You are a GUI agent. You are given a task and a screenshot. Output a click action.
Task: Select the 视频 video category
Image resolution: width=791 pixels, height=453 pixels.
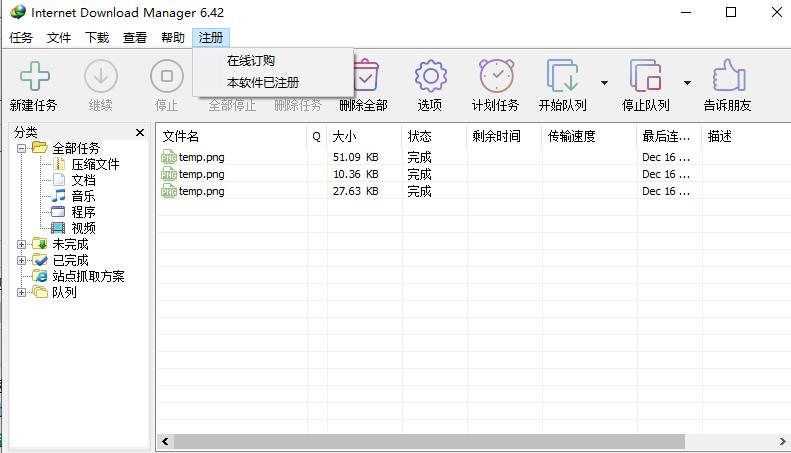83,228
